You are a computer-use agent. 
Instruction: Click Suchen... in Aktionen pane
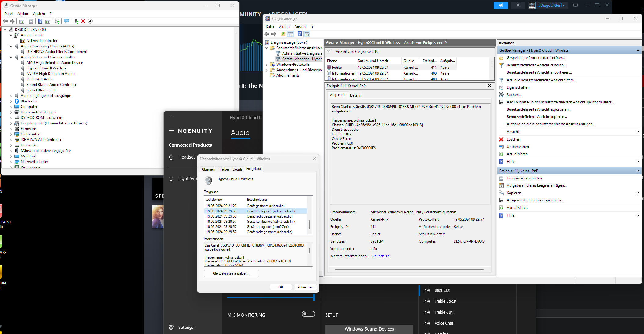tap(514, 95)
